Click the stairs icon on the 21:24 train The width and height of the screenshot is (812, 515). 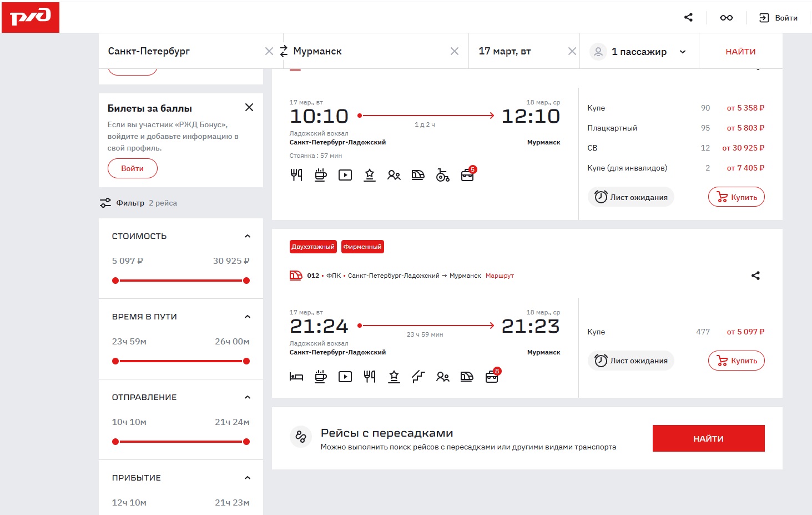coord(418,377)
